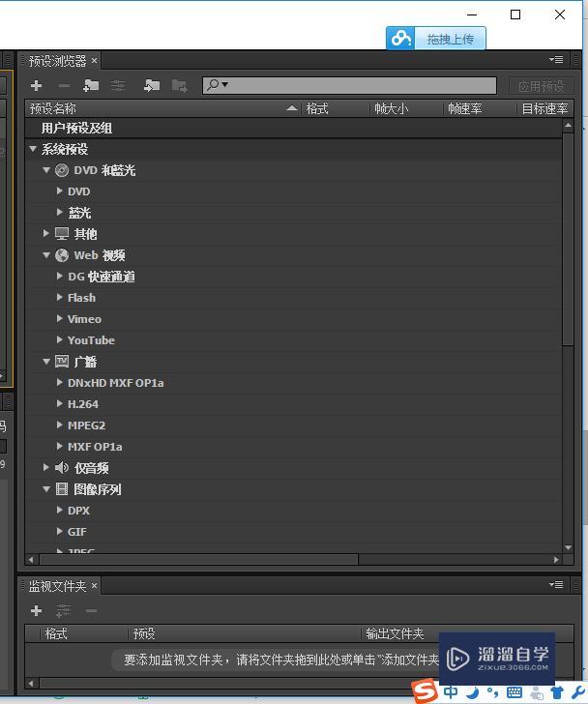
Task: Click into the preset search field
Action: click(x=350, y=85)
